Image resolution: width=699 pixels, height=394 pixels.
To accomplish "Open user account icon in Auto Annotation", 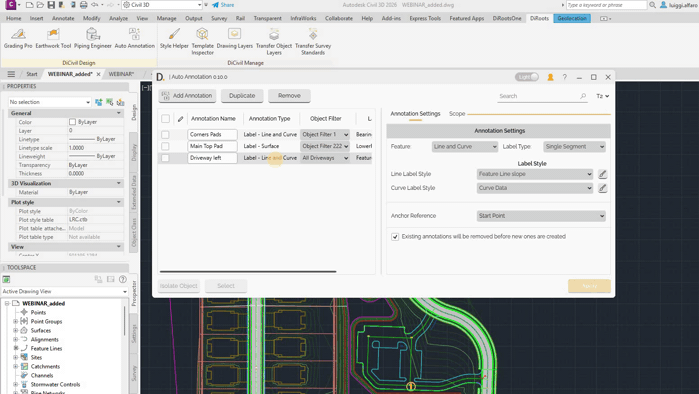I will point(551,77).
